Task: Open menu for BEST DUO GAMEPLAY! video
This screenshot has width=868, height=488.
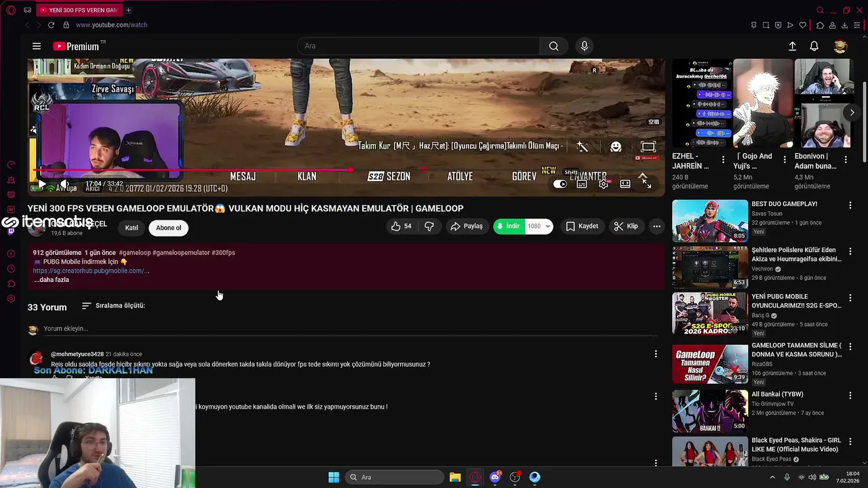Action: pos(850,205)
